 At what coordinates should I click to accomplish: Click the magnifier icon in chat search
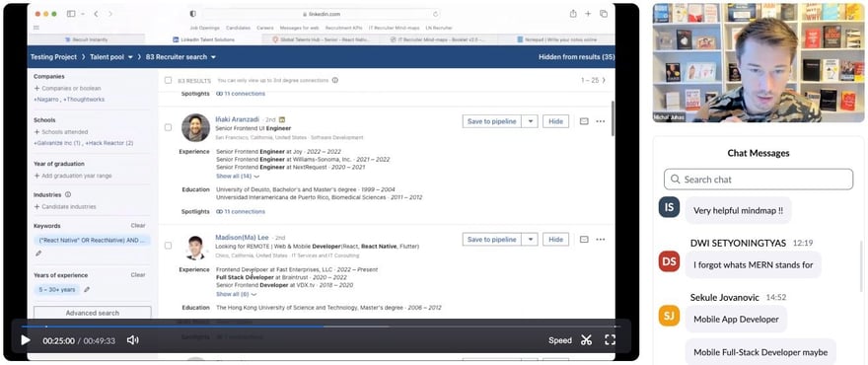coord(676,180)
